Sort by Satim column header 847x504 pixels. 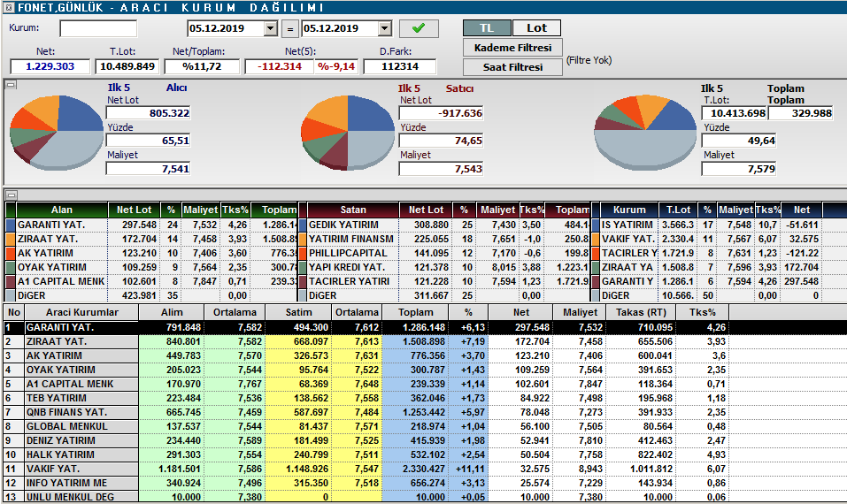tap(299, 312)
